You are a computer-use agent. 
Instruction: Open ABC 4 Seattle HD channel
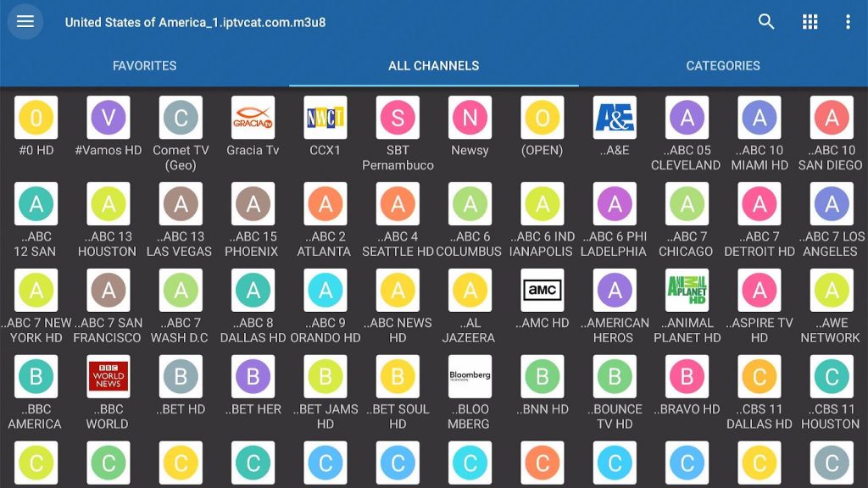tap(398, 204)
